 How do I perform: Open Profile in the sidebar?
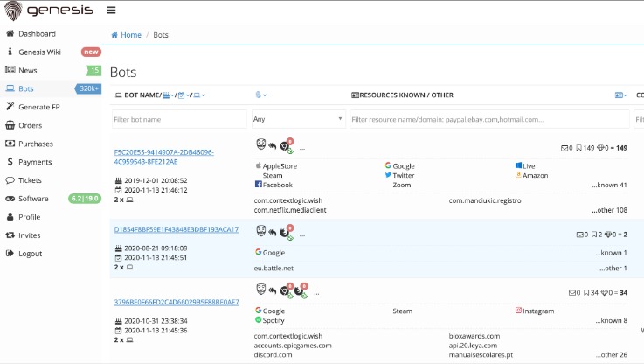pos(29,217)
